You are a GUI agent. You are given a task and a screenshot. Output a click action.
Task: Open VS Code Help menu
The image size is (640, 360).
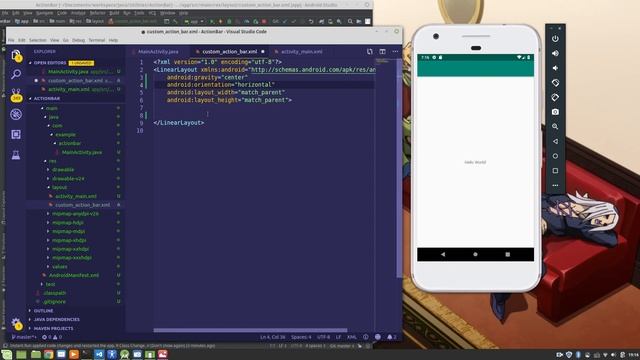113,40
